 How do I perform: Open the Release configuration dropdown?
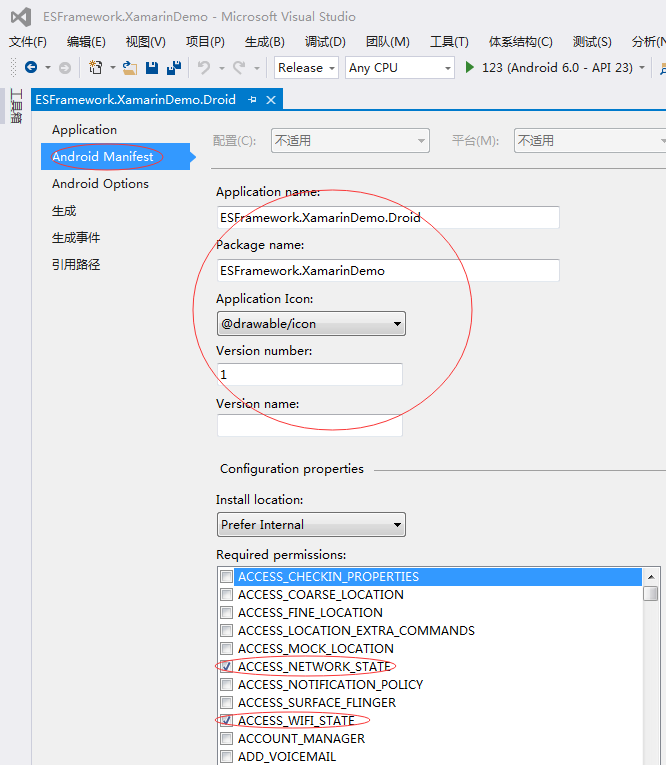(x=306, y=68)
